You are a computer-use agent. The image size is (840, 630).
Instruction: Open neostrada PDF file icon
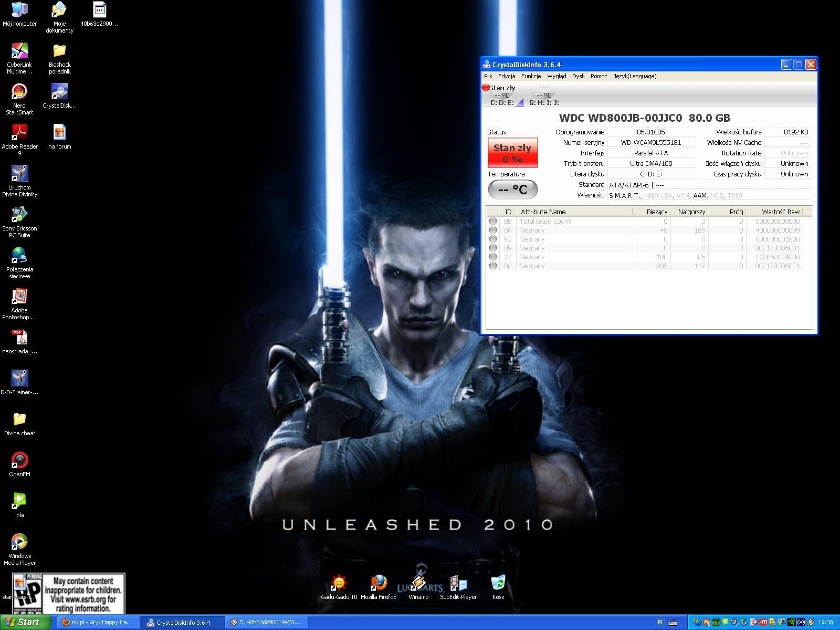[19, 342]
